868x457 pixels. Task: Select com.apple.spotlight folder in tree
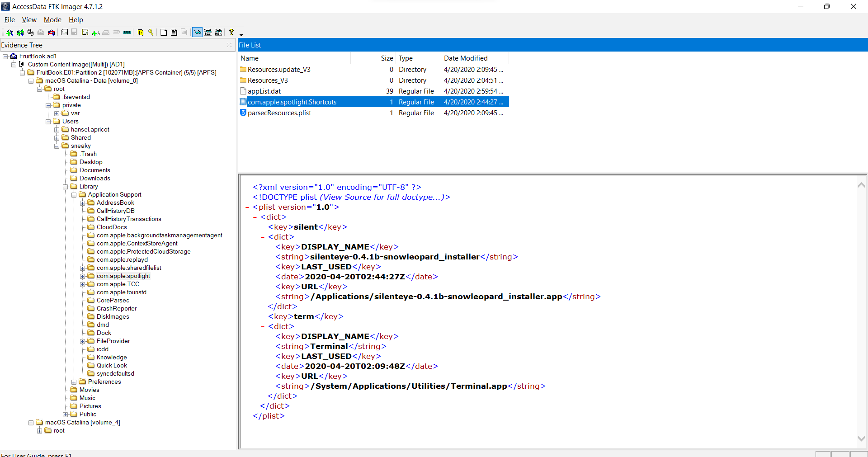tap(123, 276)
